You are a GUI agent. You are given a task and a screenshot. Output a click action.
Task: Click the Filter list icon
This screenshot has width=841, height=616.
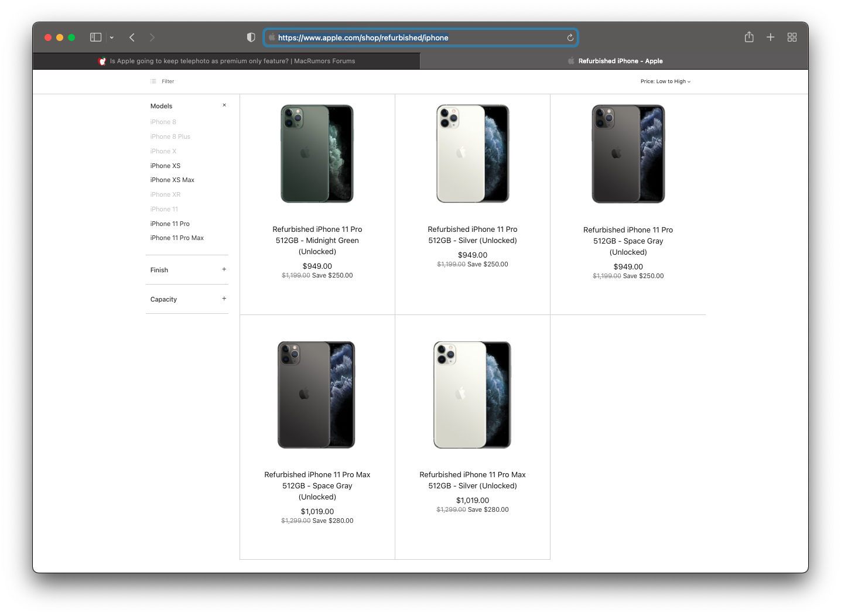click(x=153, y=81)
